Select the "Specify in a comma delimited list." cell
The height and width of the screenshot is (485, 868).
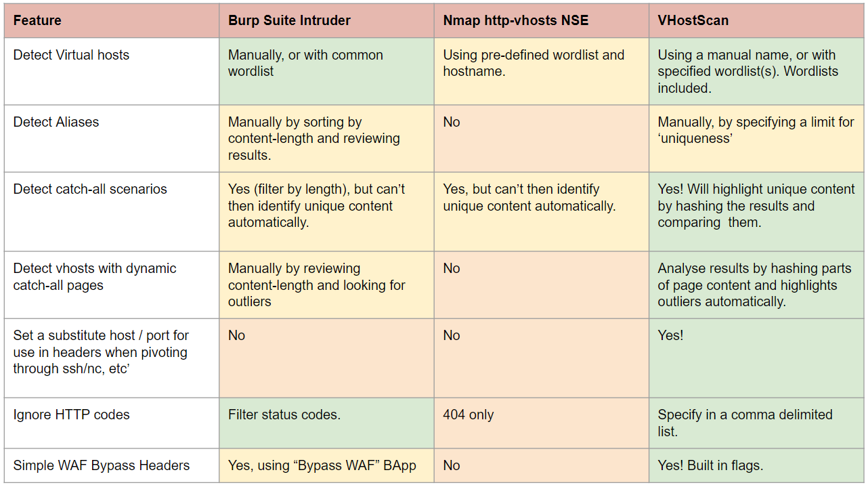click(x=745, y=423)
